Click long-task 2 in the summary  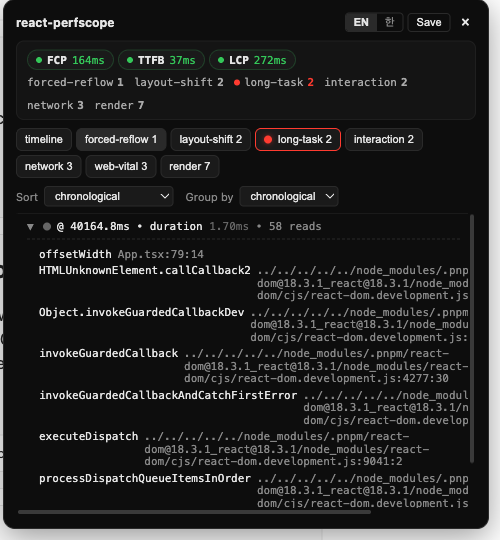coord(274,82)
